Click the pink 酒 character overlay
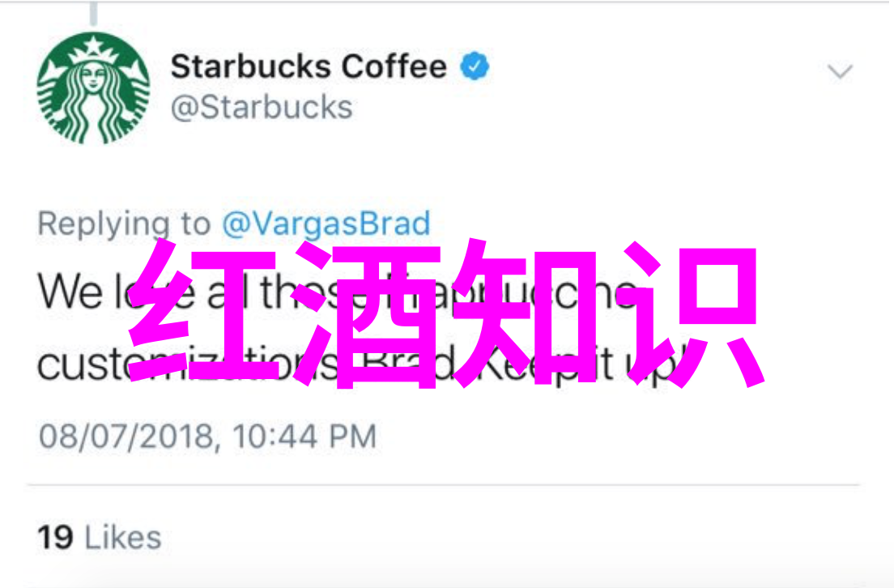This screenshot has width=894, height=588. (x=368, y=315)
